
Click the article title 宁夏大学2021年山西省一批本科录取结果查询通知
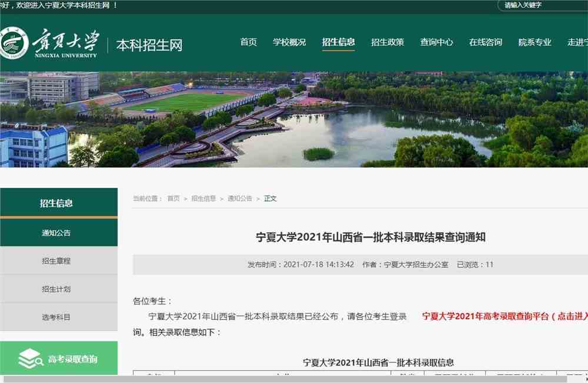[370, 237]
